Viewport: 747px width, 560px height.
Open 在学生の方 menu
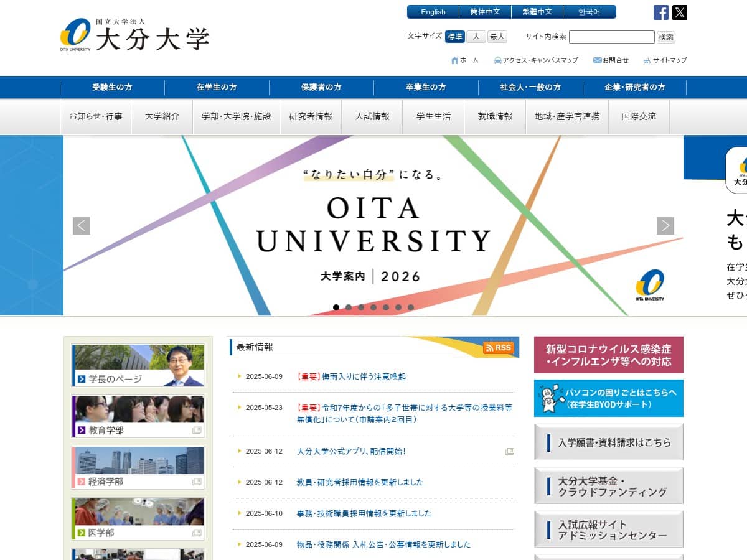click(x=217, y=87)
